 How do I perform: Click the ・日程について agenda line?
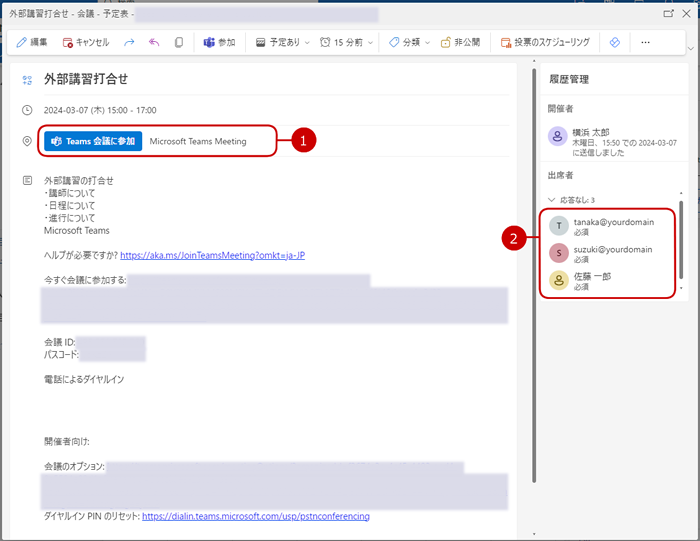tap(70, 205)
